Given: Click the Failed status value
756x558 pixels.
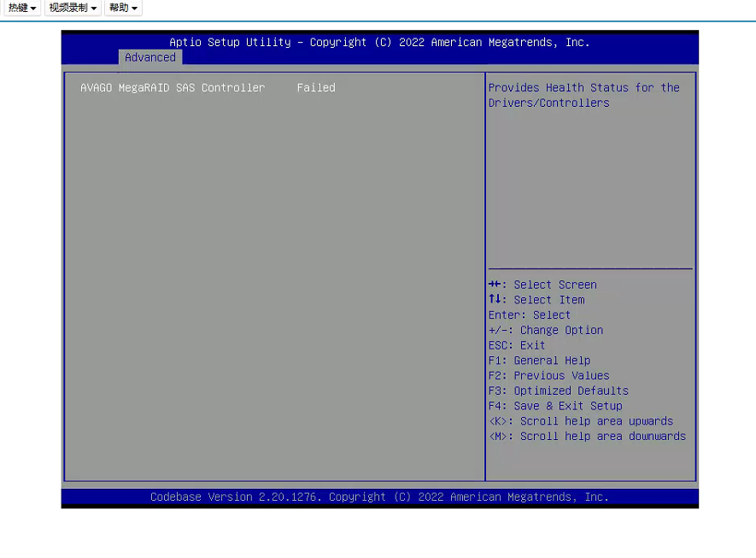Looking at the screenshot, I should (x=316, y=88).
